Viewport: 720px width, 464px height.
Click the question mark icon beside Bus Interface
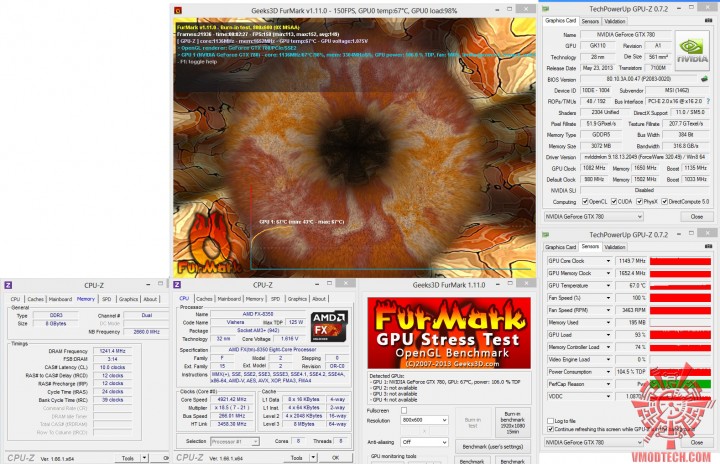[708, 101]
